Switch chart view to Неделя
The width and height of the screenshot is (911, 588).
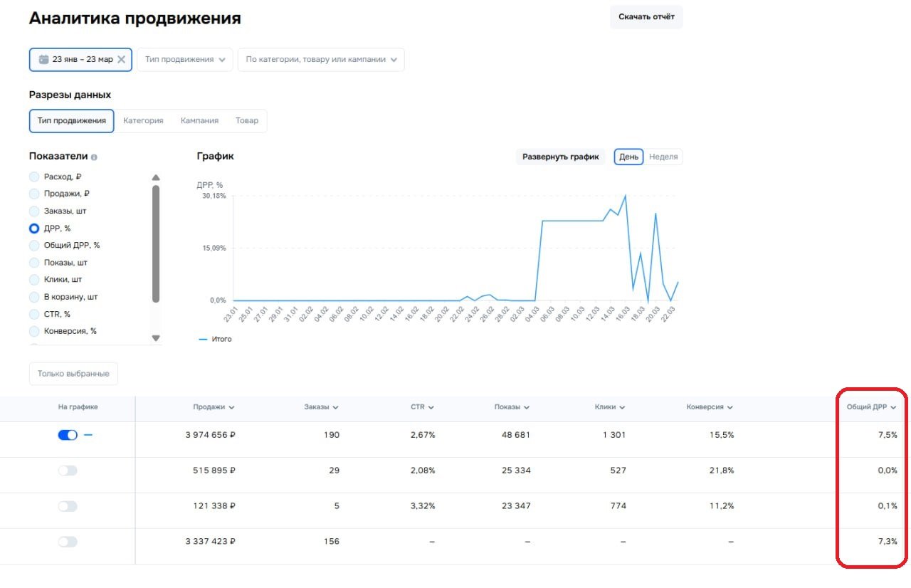coord(663,157)
